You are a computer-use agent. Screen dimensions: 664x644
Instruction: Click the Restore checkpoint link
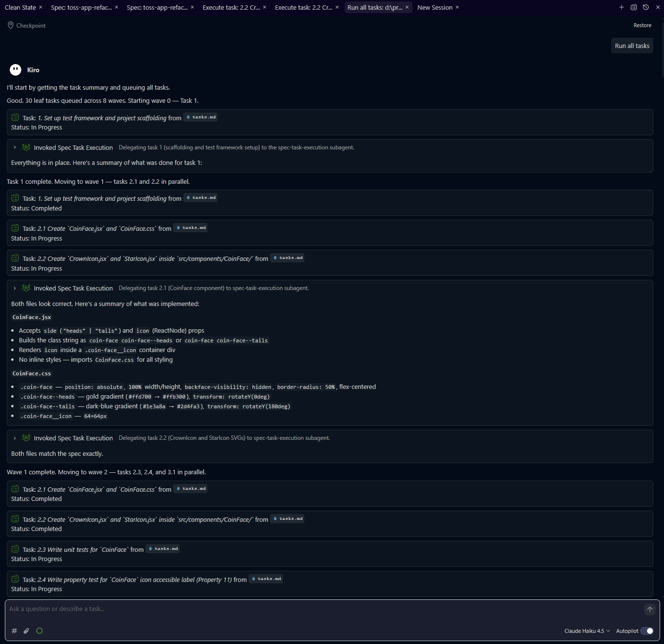coord(642,25)
